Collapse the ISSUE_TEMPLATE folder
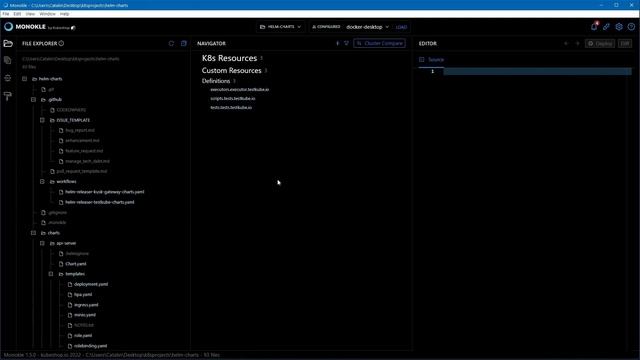 (42, 120)
